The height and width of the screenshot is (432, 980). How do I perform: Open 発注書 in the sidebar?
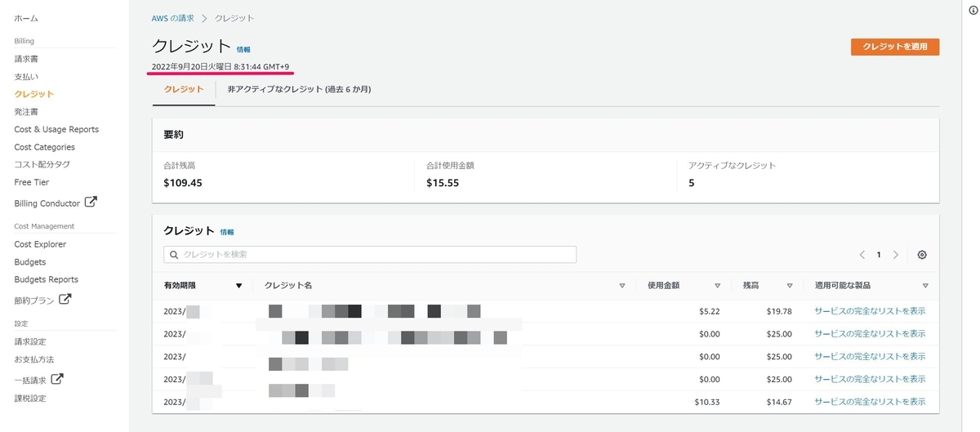coord(26,112)
